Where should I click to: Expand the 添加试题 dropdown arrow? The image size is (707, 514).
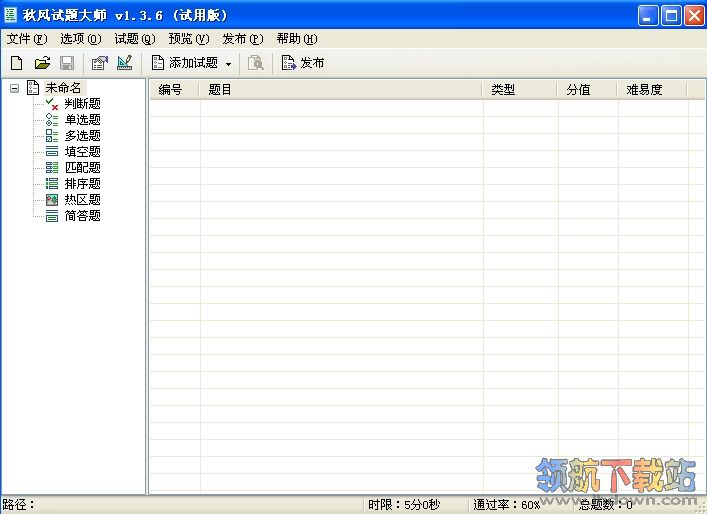coord(228,64)
